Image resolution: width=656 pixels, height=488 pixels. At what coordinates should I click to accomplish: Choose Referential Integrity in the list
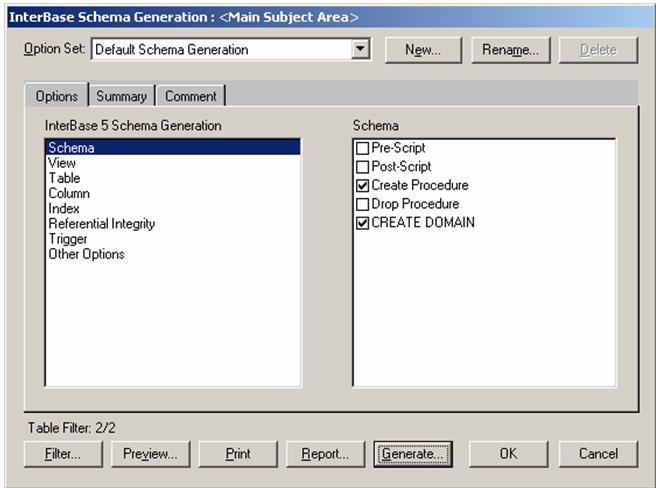101,224
